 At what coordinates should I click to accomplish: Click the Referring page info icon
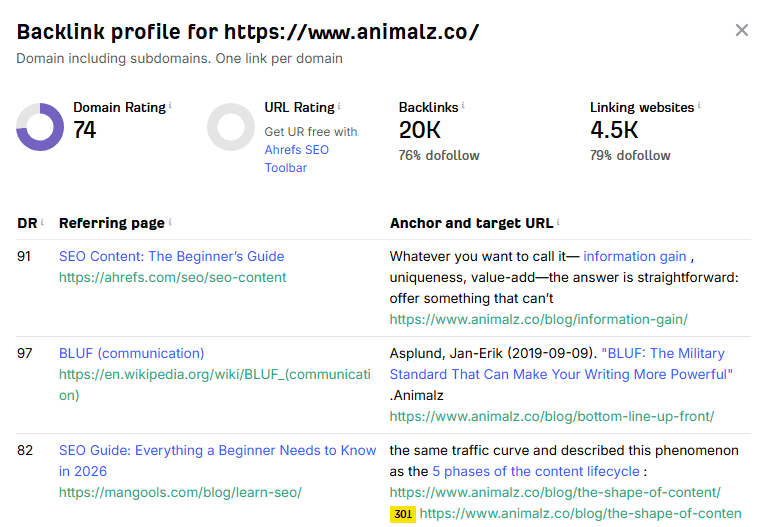click(170, 221)
